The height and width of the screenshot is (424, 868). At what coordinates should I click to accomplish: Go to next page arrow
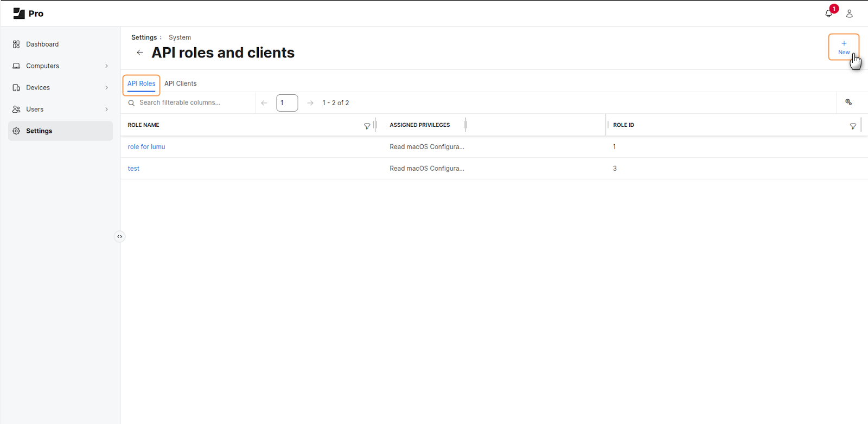tap(310, 103)
